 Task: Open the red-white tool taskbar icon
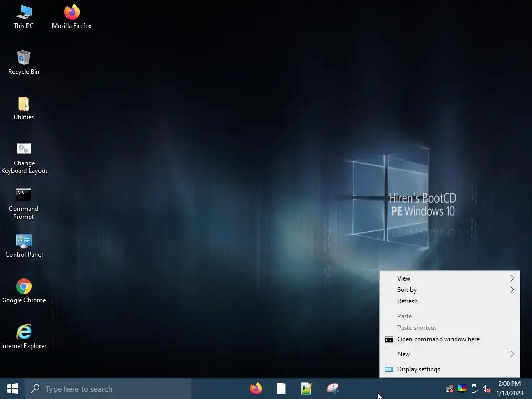332,389
